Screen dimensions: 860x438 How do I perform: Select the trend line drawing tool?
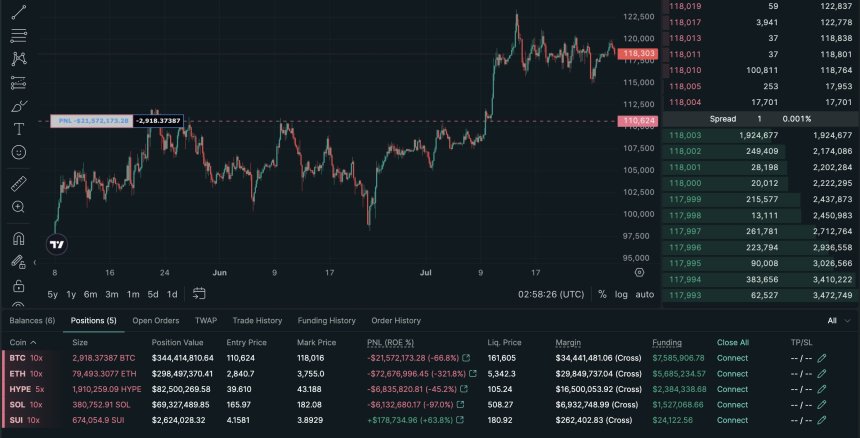[x=18, y=11]
